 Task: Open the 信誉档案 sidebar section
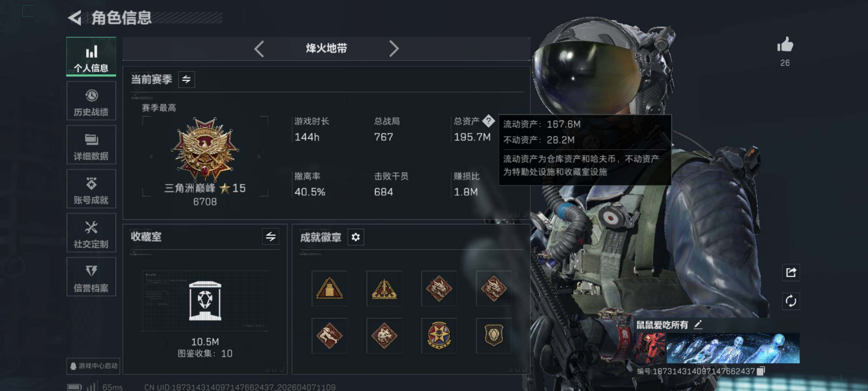tap(91, 277)
